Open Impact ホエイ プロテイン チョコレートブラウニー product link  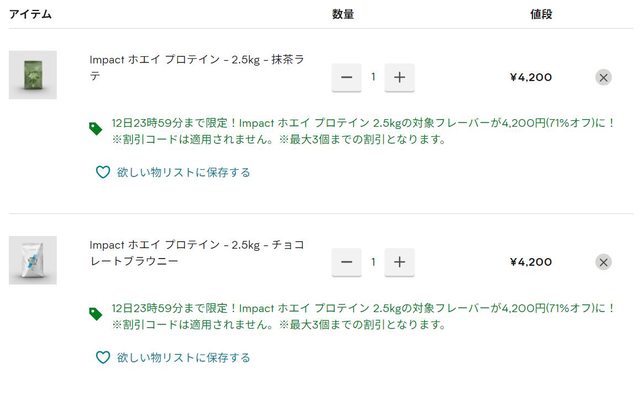(x=197, y=253)
